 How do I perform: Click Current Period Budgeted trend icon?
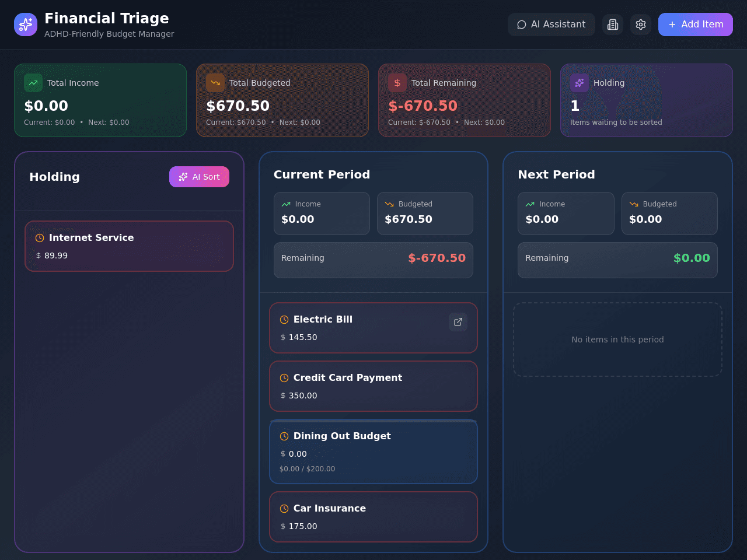tap(389, 204)
